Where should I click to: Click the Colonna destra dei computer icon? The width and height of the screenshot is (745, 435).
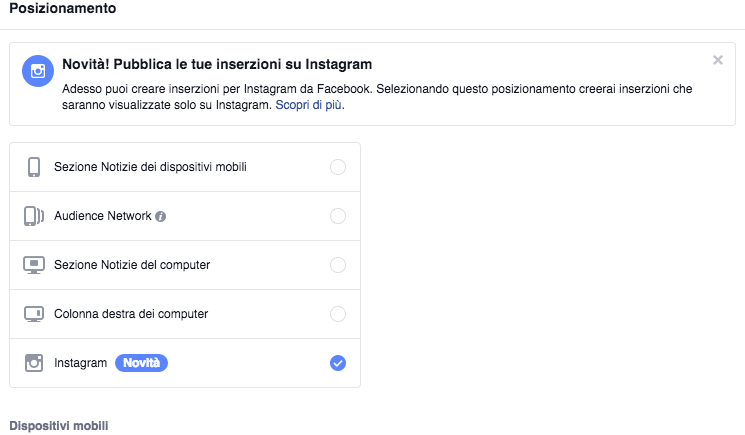click(34, 314)
